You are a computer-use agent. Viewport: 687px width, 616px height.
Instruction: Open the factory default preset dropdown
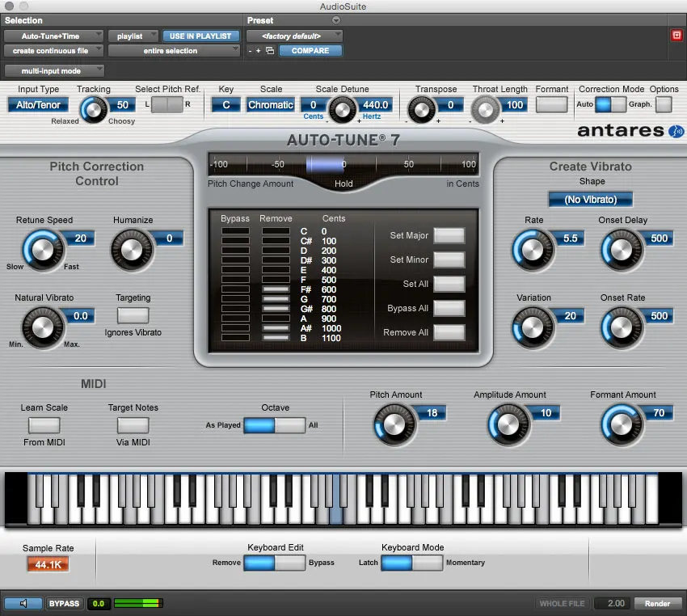point(294,36)
